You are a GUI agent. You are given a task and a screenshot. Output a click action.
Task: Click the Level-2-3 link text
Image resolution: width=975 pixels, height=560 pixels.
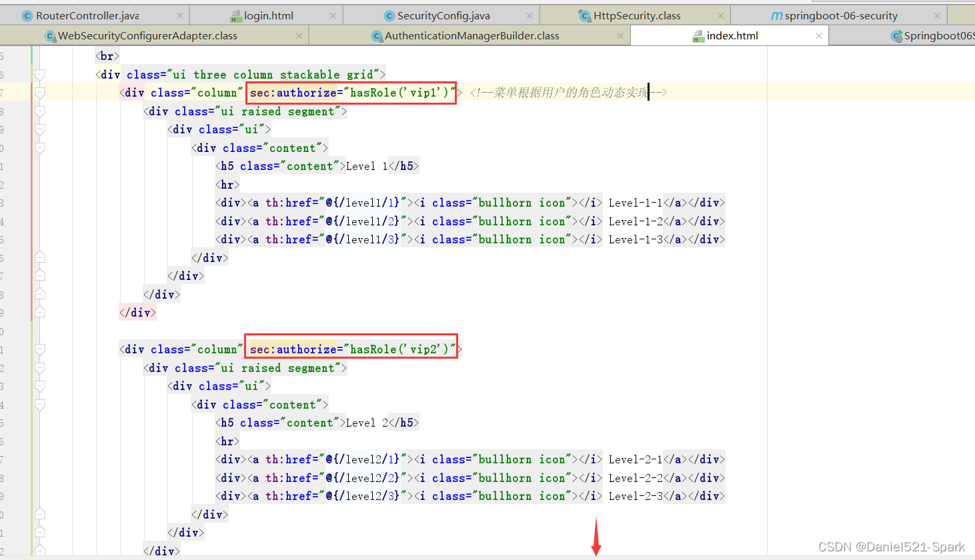pyautogui.click(x=636, y=496)
